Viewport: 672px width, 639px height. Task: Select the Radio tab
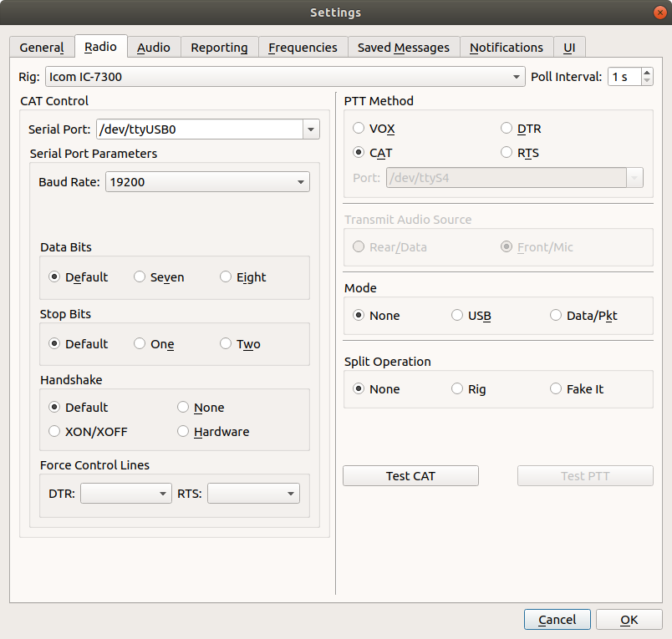click(x=100, y=46)
